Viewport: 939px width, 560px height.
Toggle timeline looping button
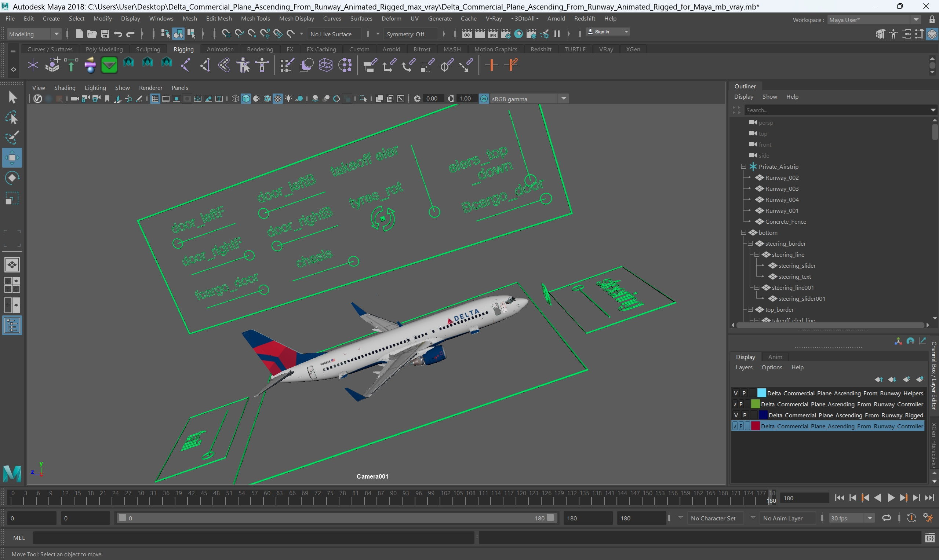pos(886,518)
